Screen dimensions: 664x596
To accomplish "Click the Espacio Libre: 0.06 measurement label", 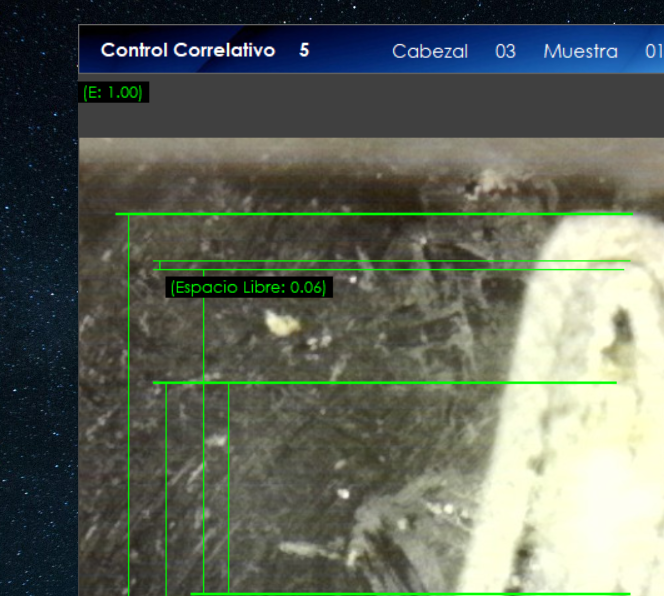I will click(248, 287).
